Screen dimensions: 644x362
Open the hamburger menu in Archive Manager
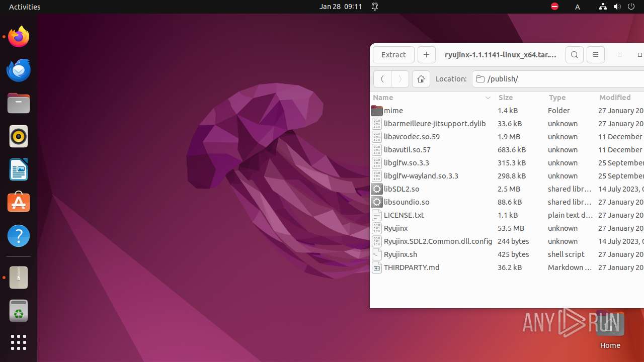(x=595, y=55)
